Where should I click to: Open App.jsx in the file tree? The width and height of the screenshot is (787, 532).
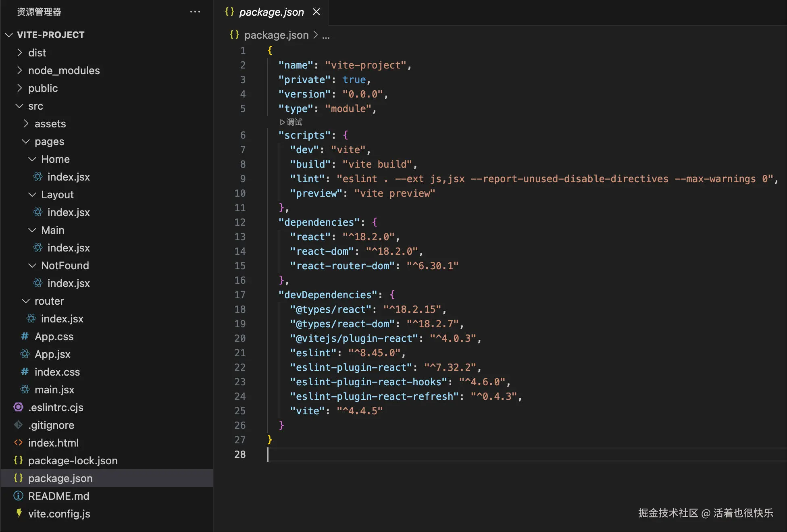click(52, 354)
